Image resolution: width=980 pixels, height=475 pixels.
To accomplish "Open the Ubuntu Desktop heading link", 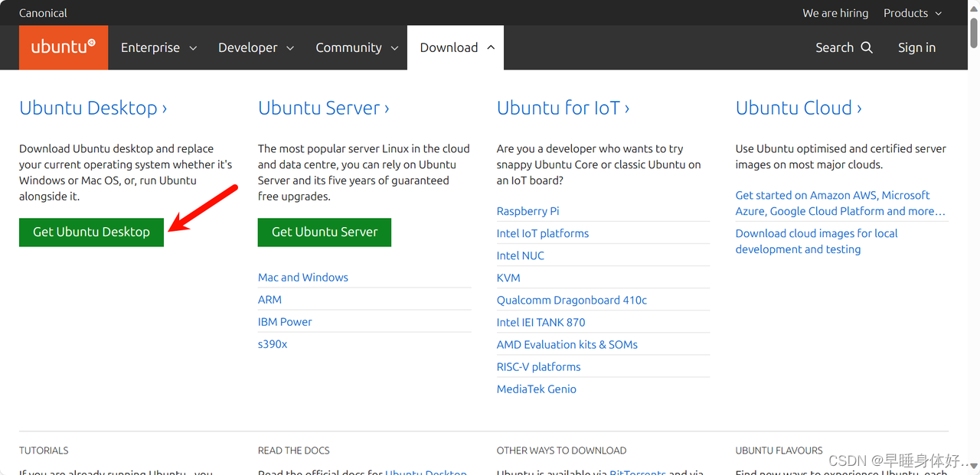I will pyautogui.click(x=93, y=108).
